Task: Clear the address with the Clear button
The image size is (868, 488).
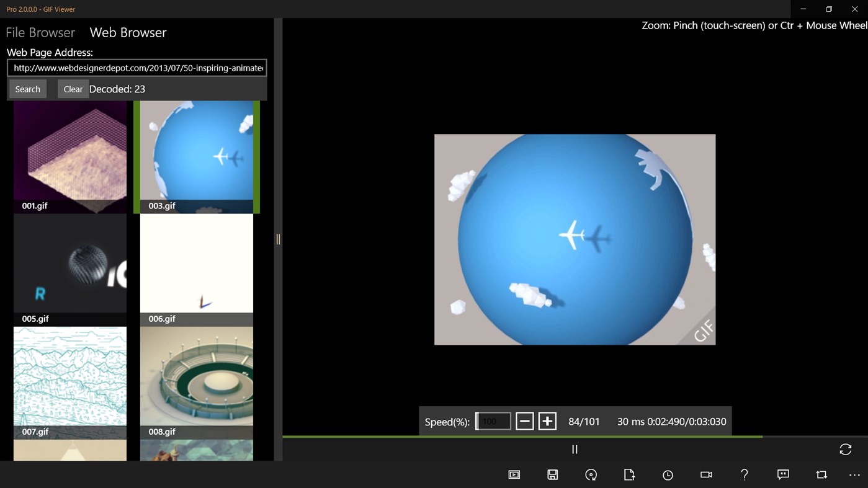Action: click(x=73, y=89)
